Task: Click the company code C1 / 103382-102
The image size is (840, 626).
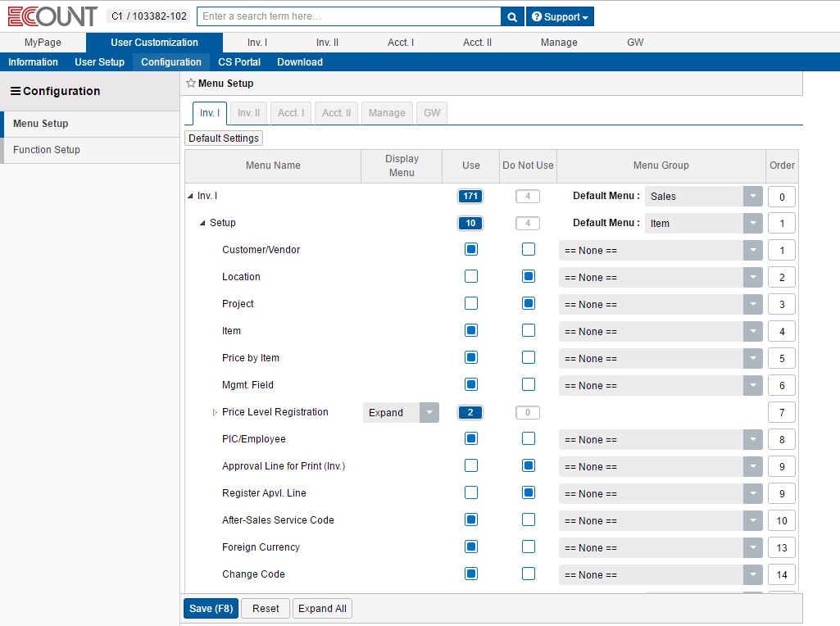Action: point(149,16)
